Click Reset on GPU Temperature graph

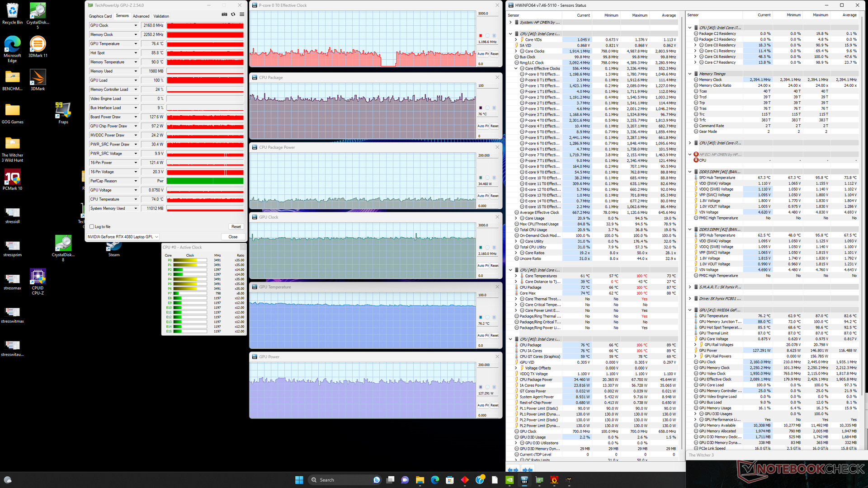point(495,335)
